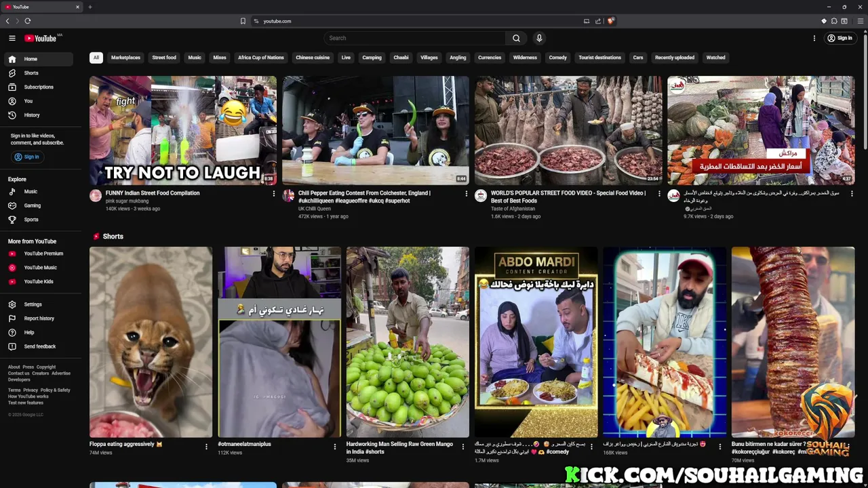Image resolution: width=868 pixels, height=488 pixels.
Task: Select the Chinese cuisine filter chip
Action: point(313,58)
